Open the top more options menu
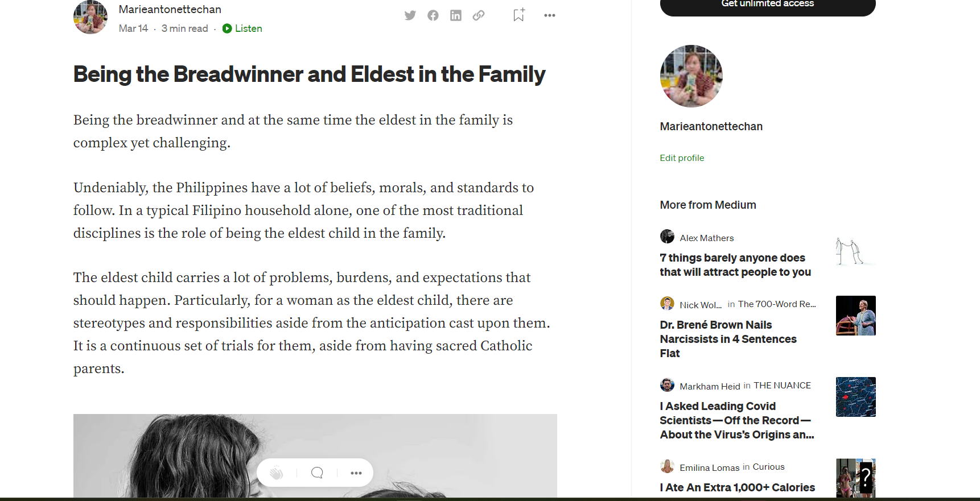Image resolution: width=980 pixels, height=501 pixels. [549, 15]
